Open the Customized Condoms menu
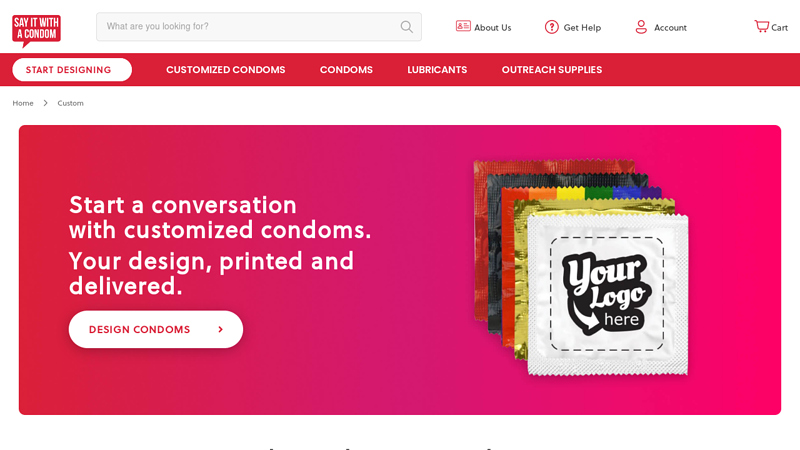The width and height of the screenshot is (800, 450). pyautogui.click(x=226, y=70)
